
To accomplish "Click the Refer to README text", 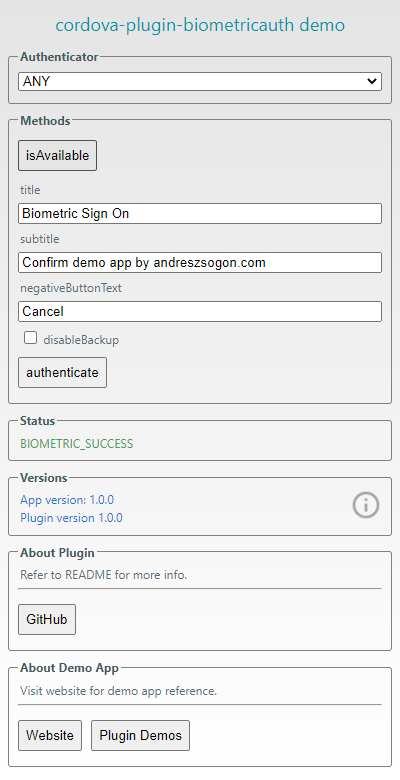I will 103,576.
